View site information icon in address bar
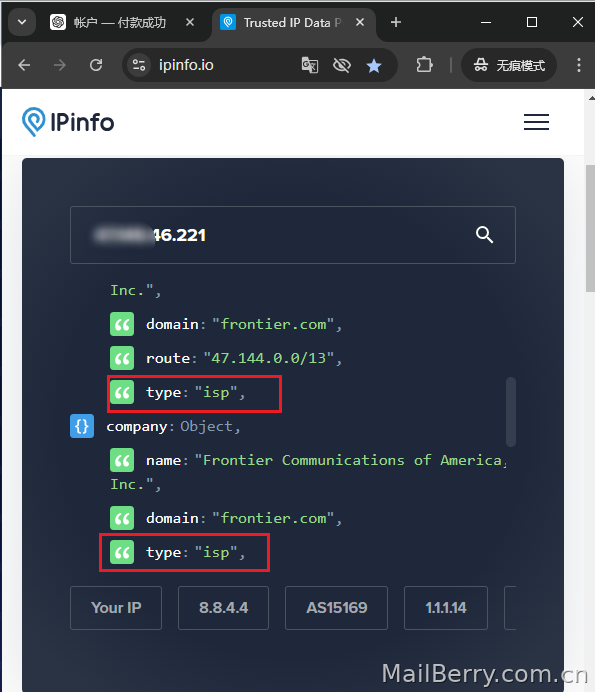Viewport: 595px width, 692px height. point(139,65)
